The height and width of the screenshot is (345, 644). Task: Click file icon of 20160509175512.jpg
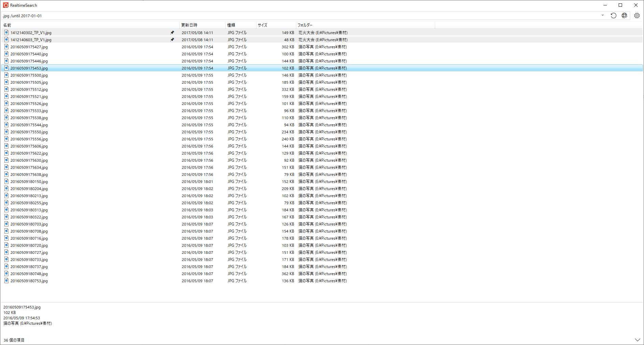(6, 89)
